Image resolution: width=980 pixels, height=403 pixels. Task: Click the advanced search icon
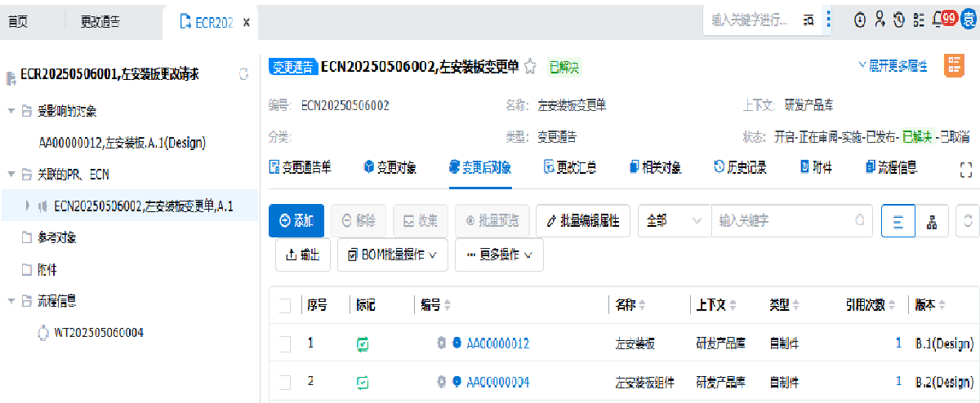pos(808,20)
